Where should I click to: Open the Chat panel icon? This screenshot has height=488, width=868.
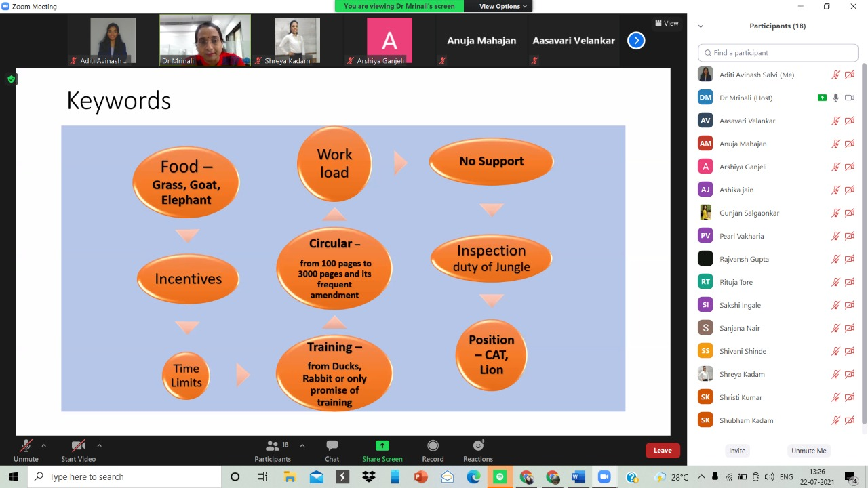(x=332, y=446)
